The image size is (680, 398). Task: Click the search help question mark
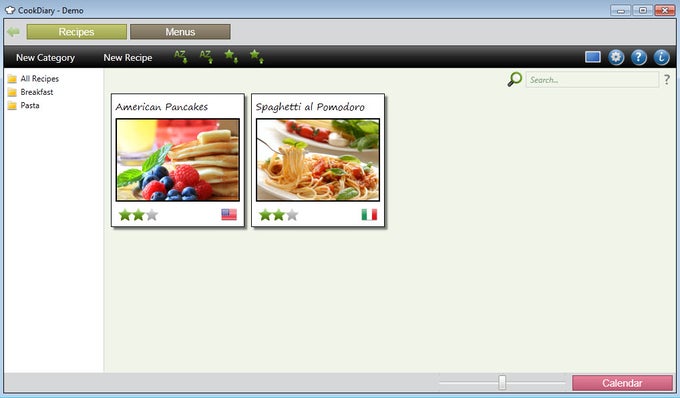pos(667,80)
